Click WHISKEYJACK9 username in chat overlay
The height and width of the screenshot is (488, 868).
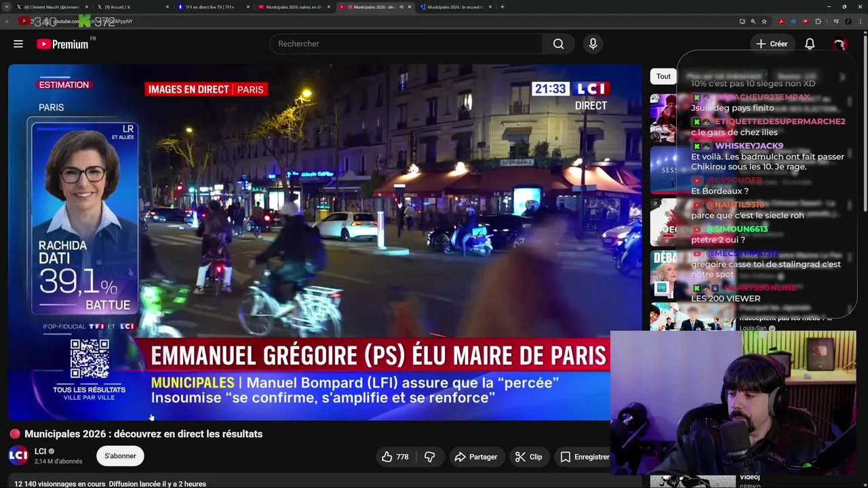point(749,146)
